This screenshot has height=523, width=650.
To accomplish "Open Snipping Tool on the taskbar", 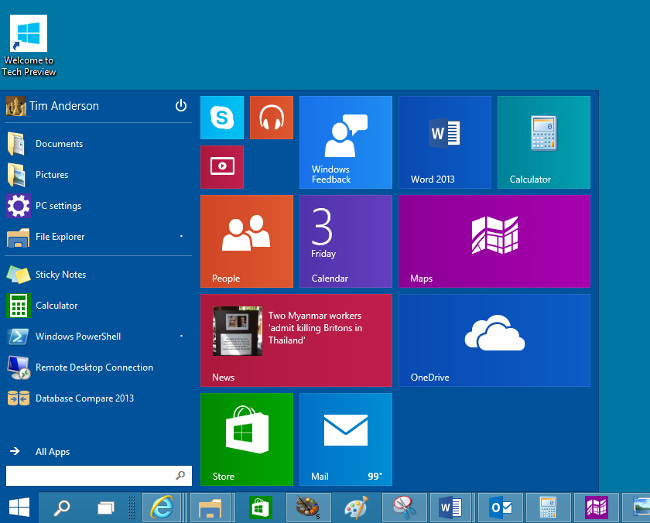I will [404, 507].
